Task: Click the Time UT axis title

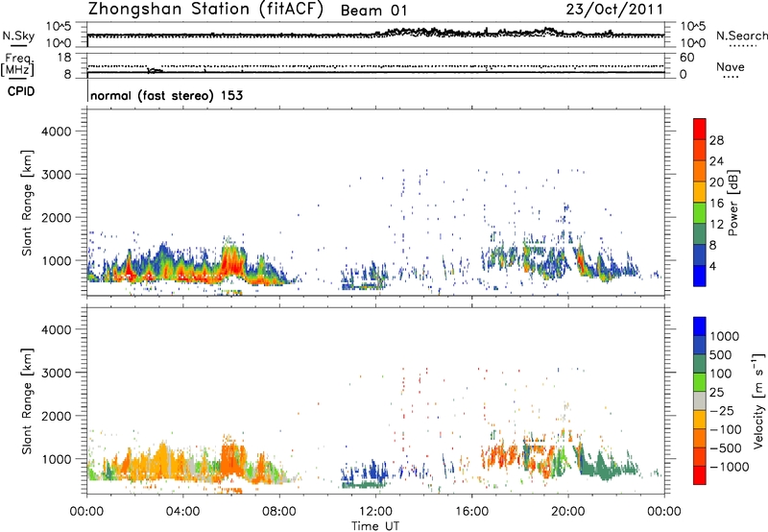Action: click(x=375, y=526)
